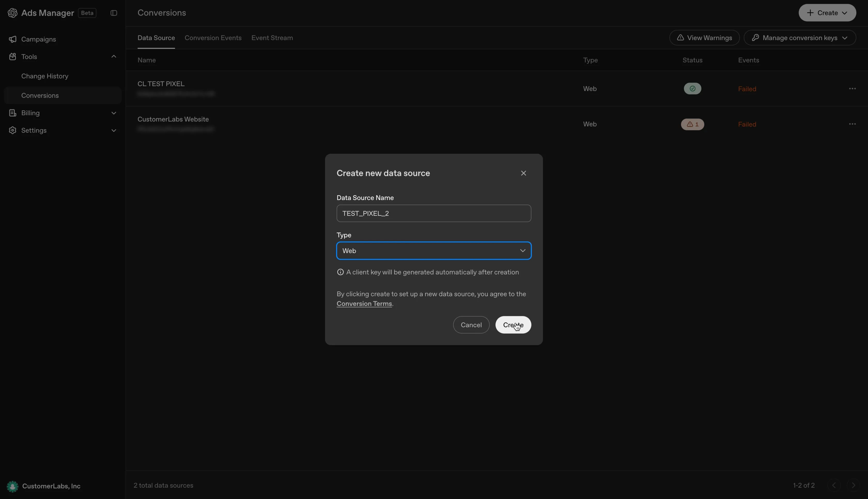Open Manage conversion keys dropdown
Image resolution: width=868 pixels, height=499 pixels.
(x=800, y=38)
